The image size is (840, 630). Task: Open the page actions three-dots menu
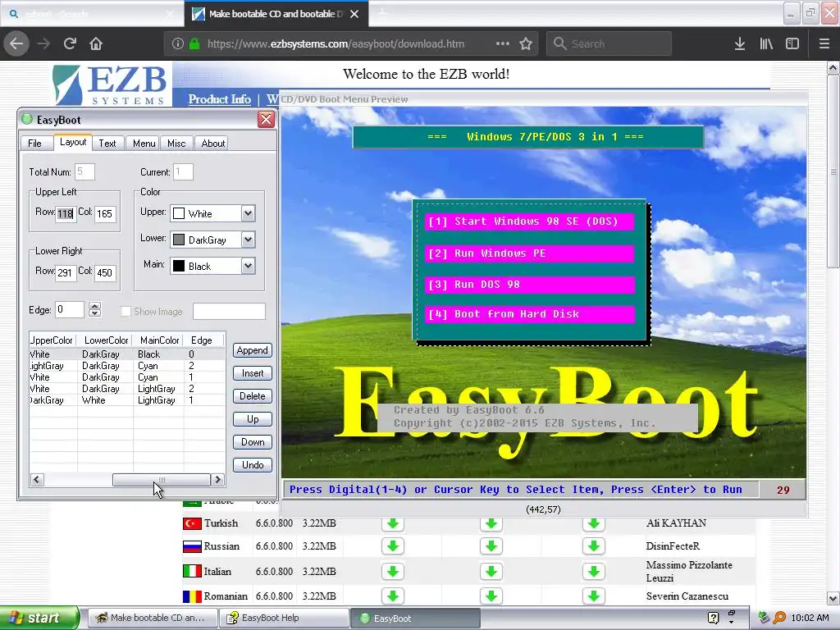pyautogui.click(x=503, y=43)
